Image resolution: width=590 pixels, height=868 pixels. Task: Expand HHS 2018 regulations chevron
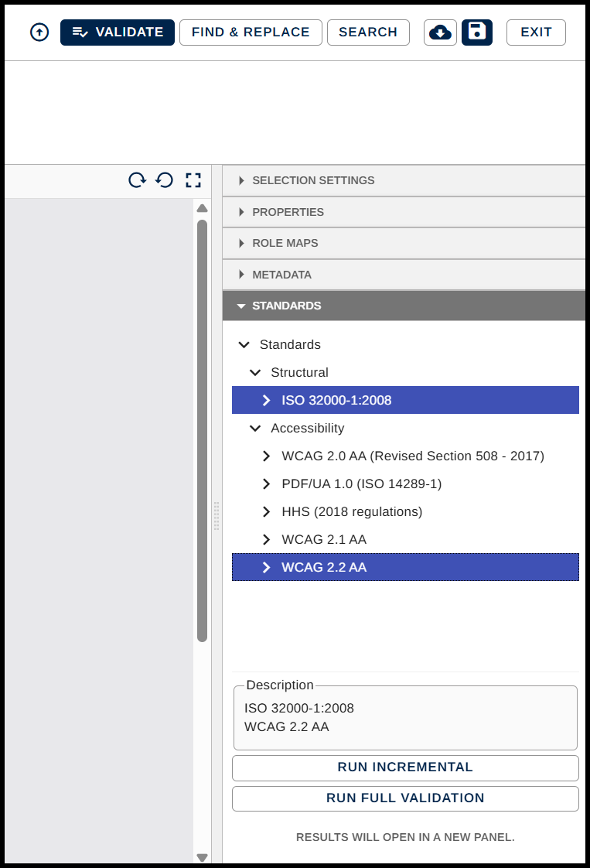(266, 511)
